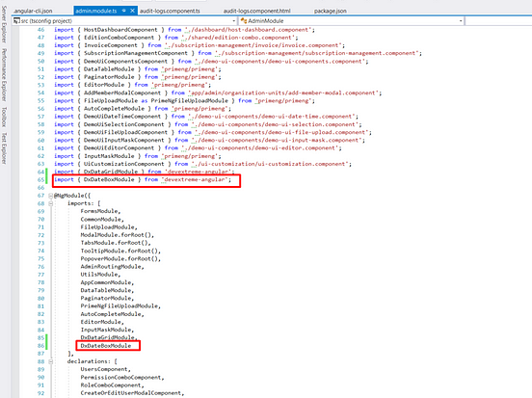The image size is (532, 398).
Task: Select the admin.module.ts tab
Action: (x=96, y=11)
